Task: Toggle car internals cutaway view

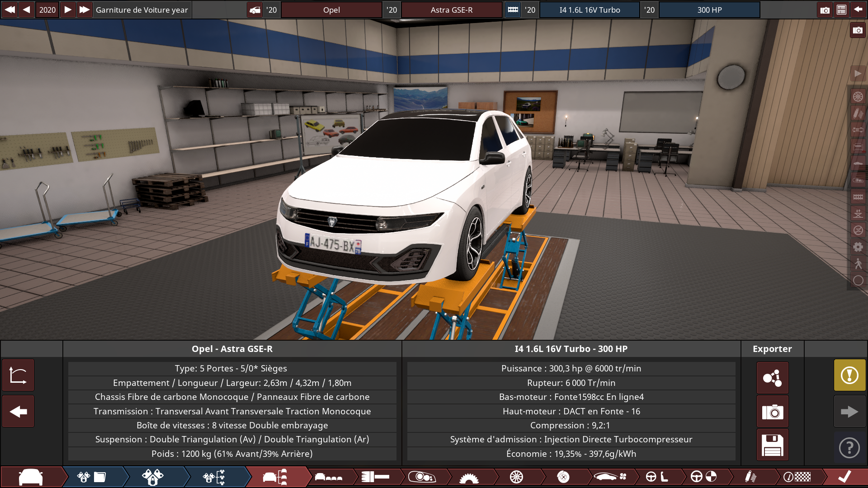Action: 858,180
